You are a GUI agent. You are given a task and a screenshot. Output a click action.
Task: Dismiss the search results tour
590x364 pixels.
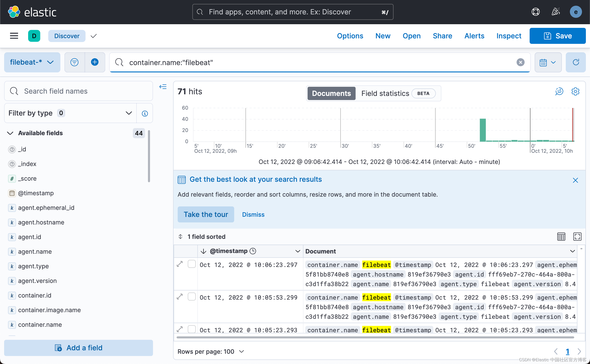(253, 214)
